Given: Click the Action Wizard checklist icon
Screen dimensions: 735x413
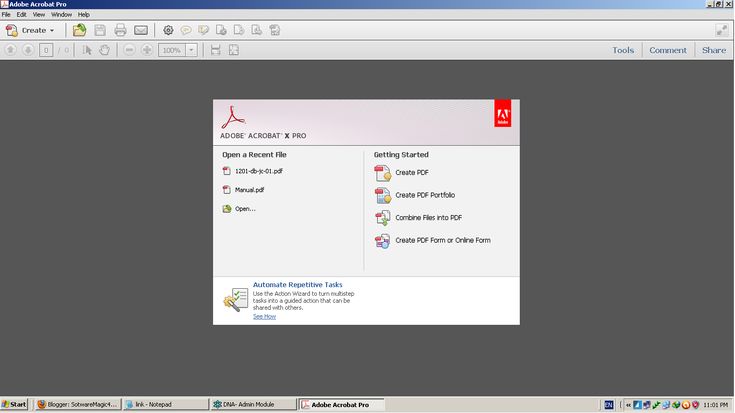Looking at the screenshot, I should 236,300.
